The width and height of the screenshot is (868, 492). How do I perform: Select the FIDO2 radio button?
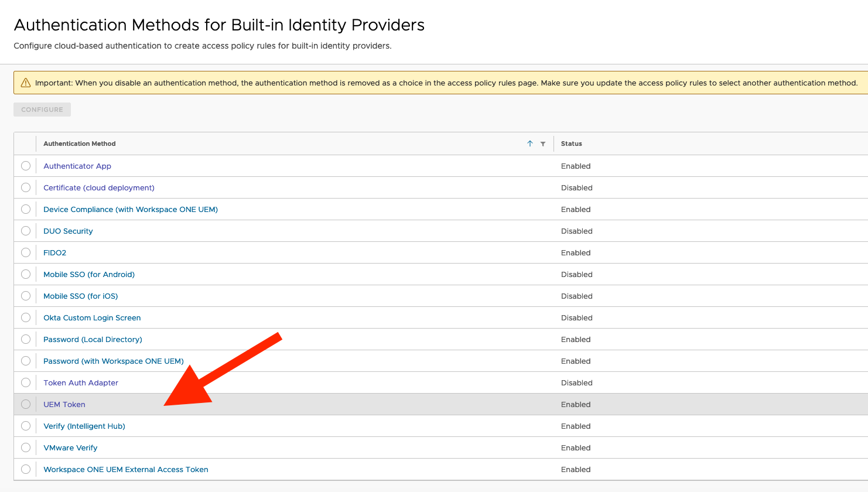26,252
